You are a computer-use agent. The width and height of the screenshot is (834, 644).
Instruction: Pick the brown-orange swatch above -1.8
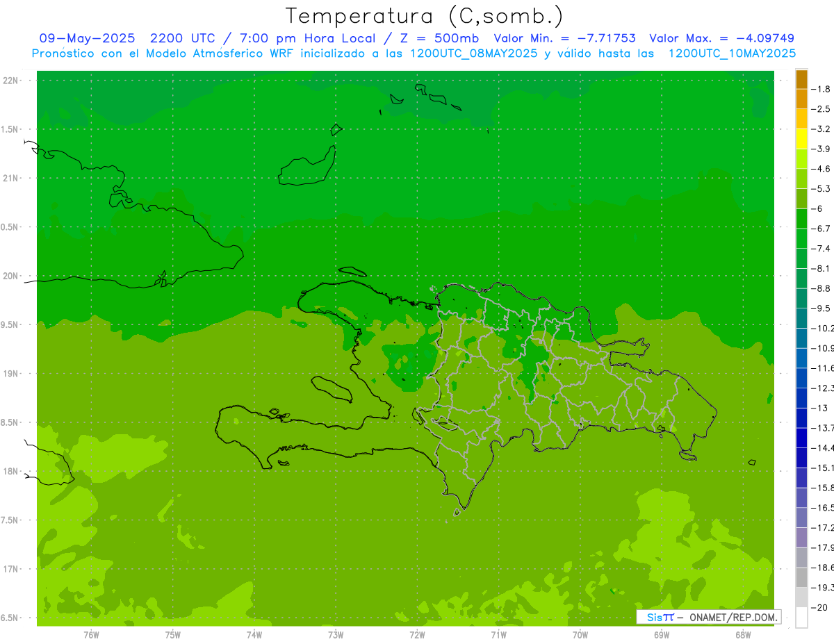coord(801,79)
